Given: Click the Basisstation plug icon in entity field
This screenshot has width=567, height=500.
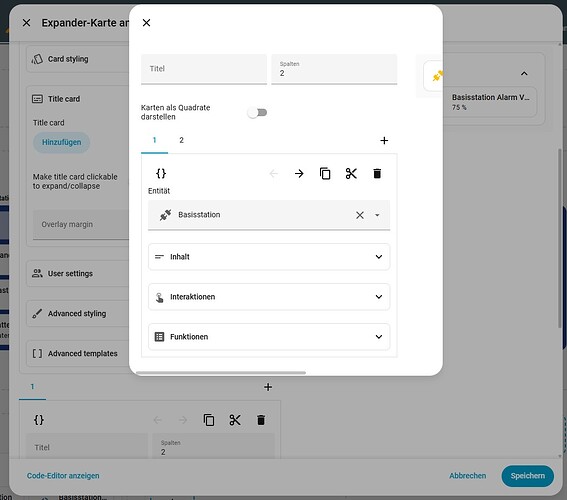Looking at the screenshot, I should 165,215.
